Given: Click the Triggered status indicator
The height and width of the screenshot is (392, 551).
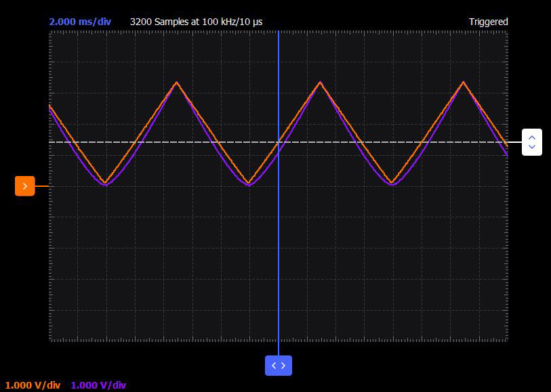Looking at the screenshot, I should point(489,22).
